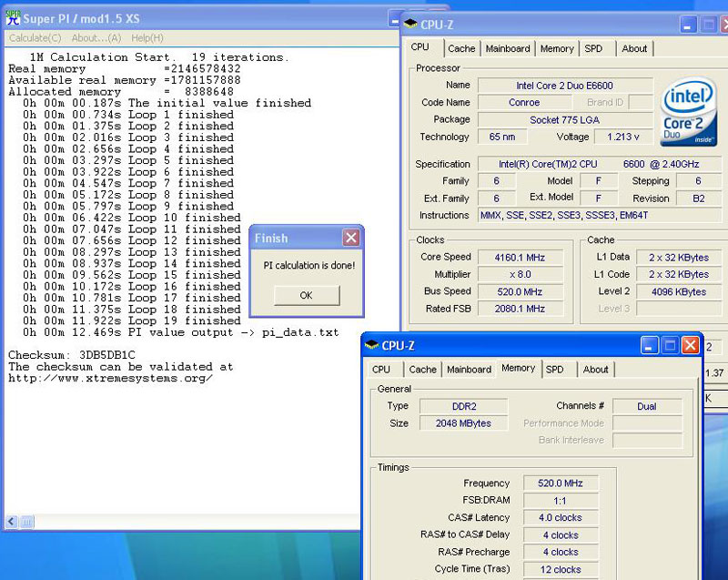Image resolution: width=728 pixels, height=580 pixels.
Task: Click the CPU-Z chip icon in the upper window title
Action: tap(410, 25)
